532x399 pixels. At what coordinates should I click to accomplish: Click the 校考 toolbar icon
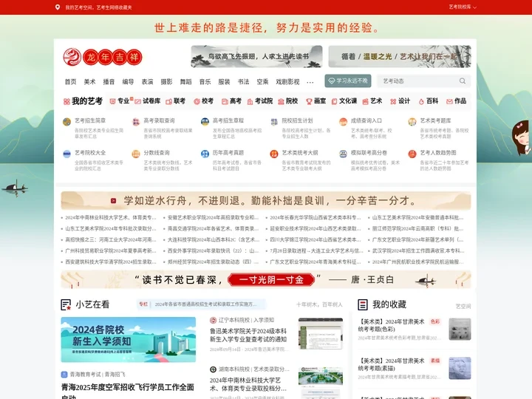tap(197, 101)
